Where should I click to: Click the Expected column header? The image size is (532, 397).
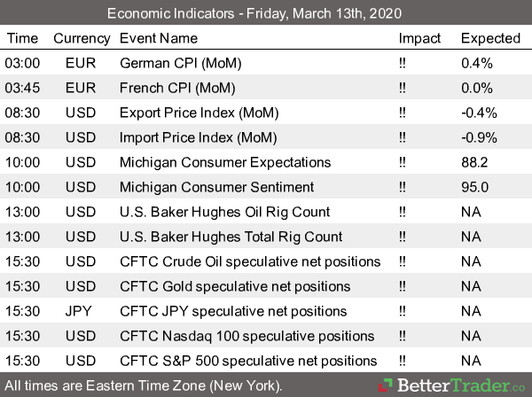coord(490,38)
